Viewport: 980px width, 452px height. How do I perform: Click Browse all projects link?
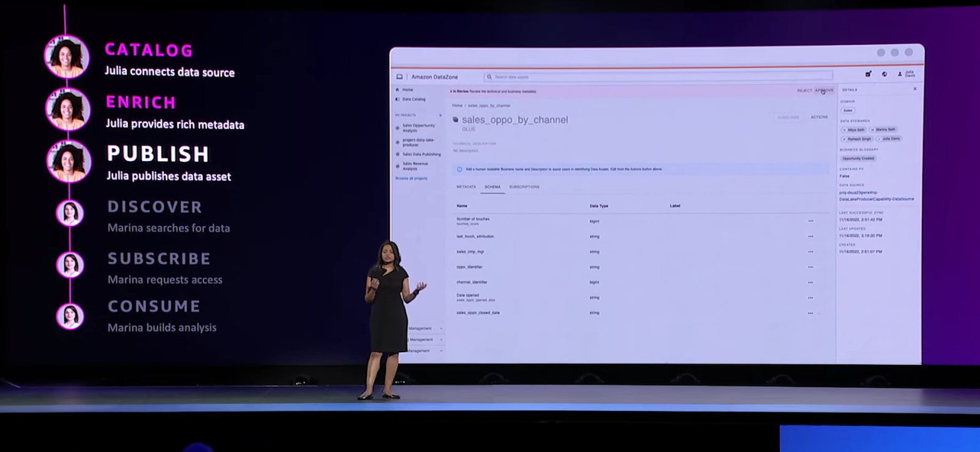point(412,178)
